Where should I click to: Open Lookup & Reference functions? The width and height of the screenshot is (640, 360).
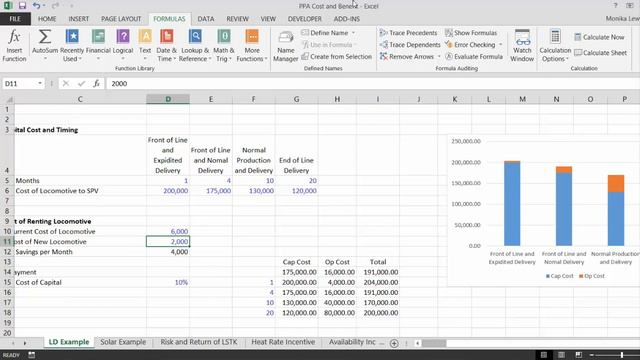[x=195, y=46]
